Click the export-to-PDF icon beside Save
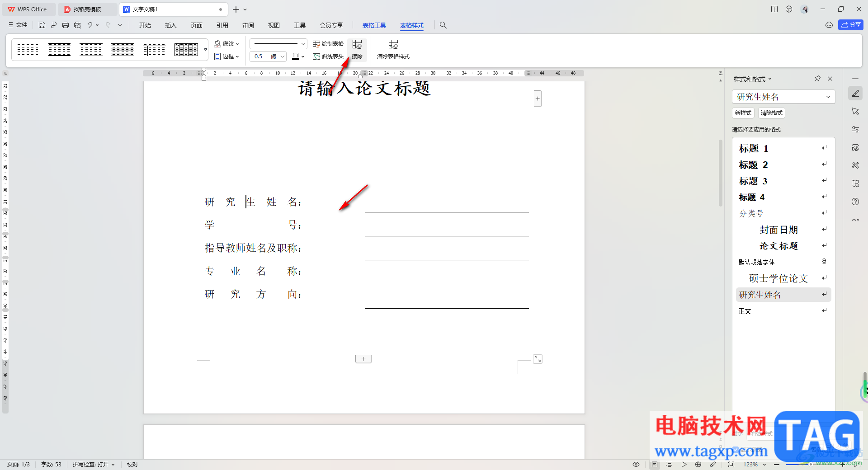The width and height of the screenshot is (868, 470). [54, 25]
